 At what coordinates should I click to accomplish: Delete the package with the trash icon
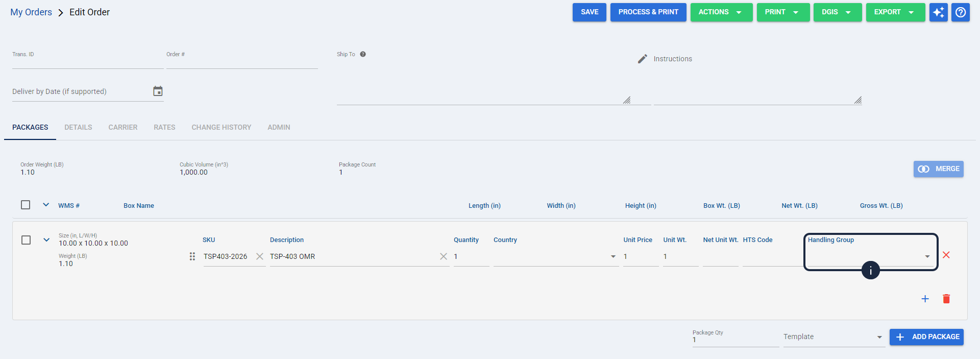pyautogui.click(x=946, y=299)
